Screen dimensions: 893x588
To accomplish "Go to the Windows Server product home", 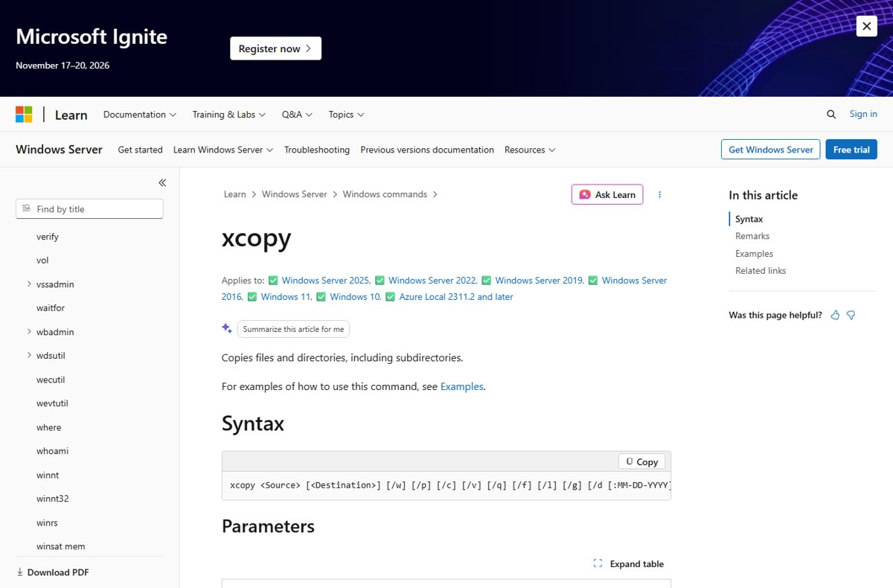I will point(59,150).
